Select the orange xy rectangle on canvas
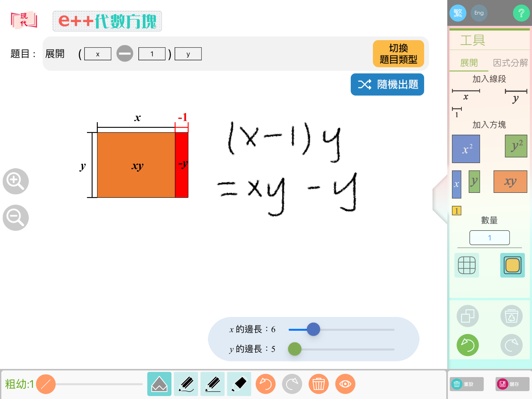532x399 pixels. pos(136,165)
